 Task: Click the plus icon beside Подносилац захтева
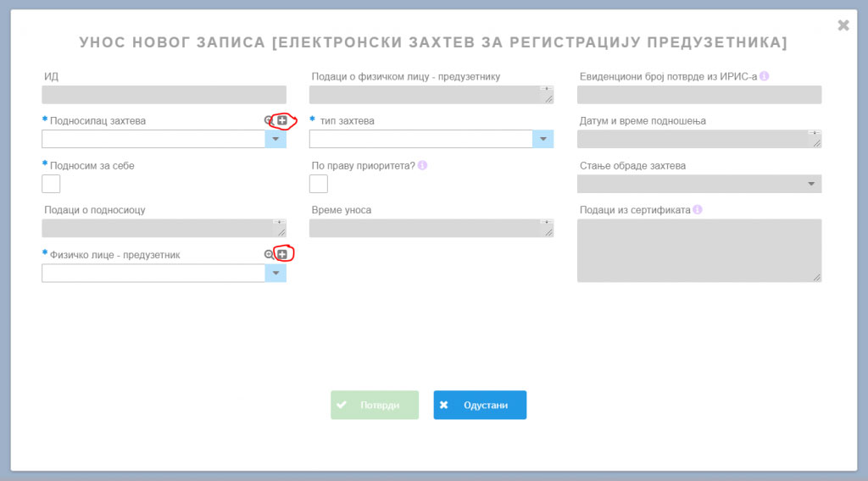coord(282,121)
